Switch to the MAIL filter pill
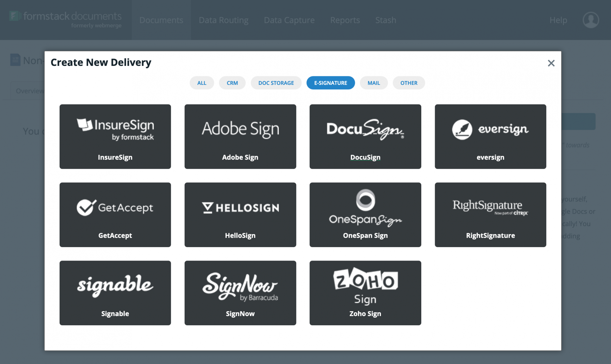Image resolution: width=611 pixels, height=364 pixels. pyautogui.click(x=374, y=83)
